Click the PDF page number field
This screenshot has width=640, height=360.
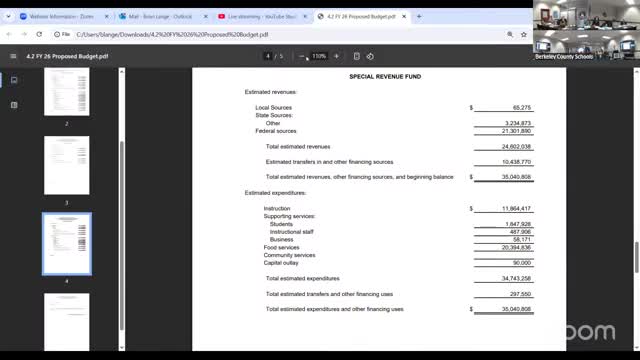[x=268, y=56]
